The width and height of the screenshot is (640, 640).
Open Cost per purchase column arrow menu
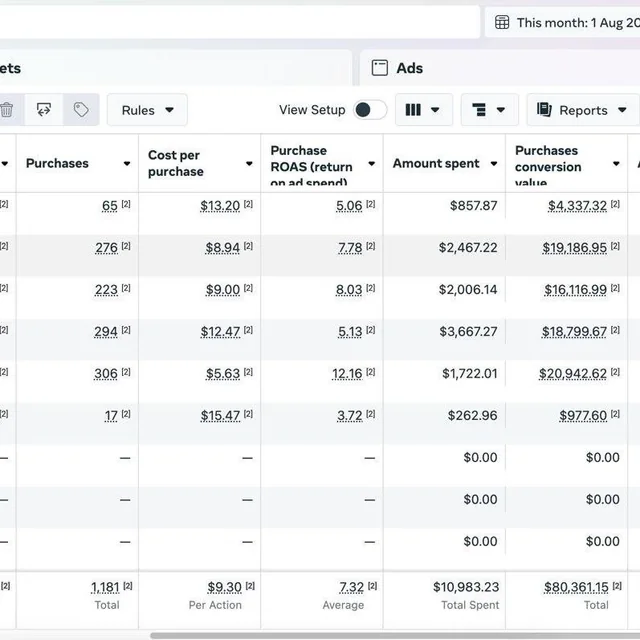coord(249,164)
